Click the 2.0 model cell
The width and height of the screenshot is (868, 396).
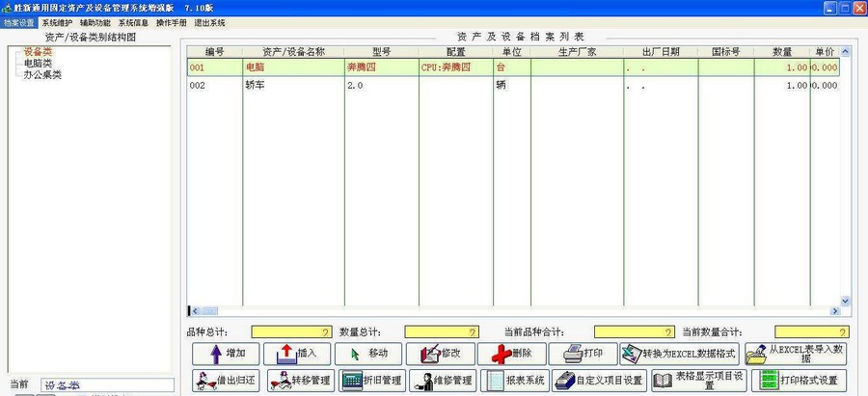tap(381, 86)
